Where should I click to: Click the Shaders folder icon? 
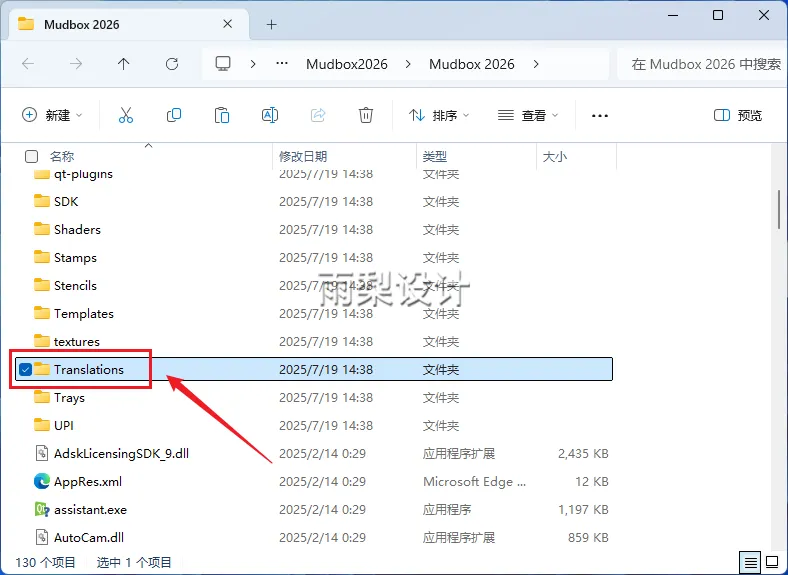click(42, 229)
